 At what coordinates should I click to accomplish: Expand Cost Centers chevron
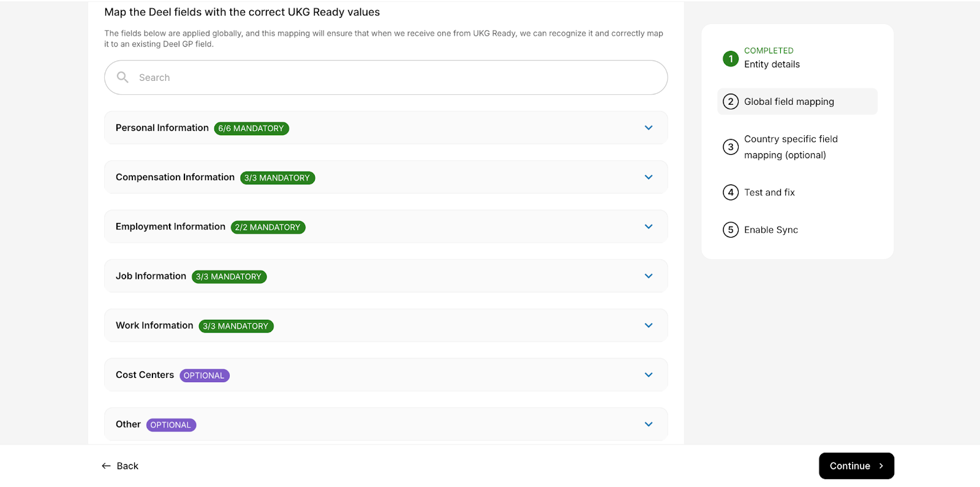click(x=649, y=375)
